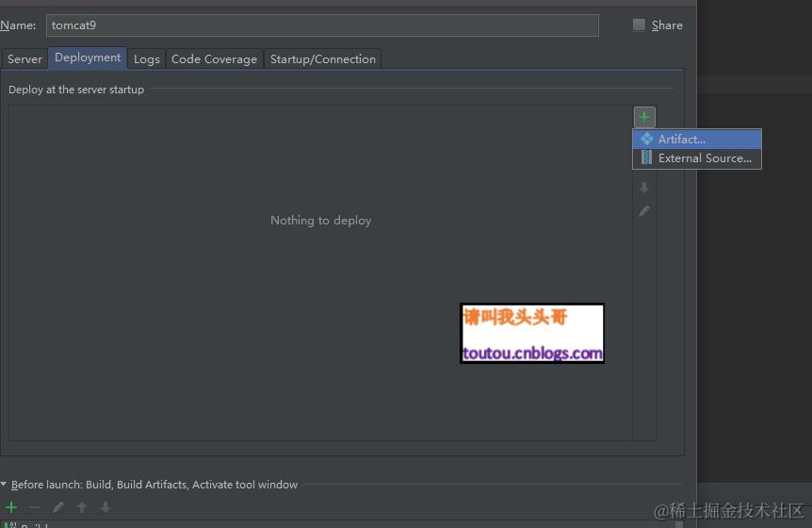Viewport: 812px width, 528px height.
Task: Open the Logs tab
Action: (x=147, y=59)
